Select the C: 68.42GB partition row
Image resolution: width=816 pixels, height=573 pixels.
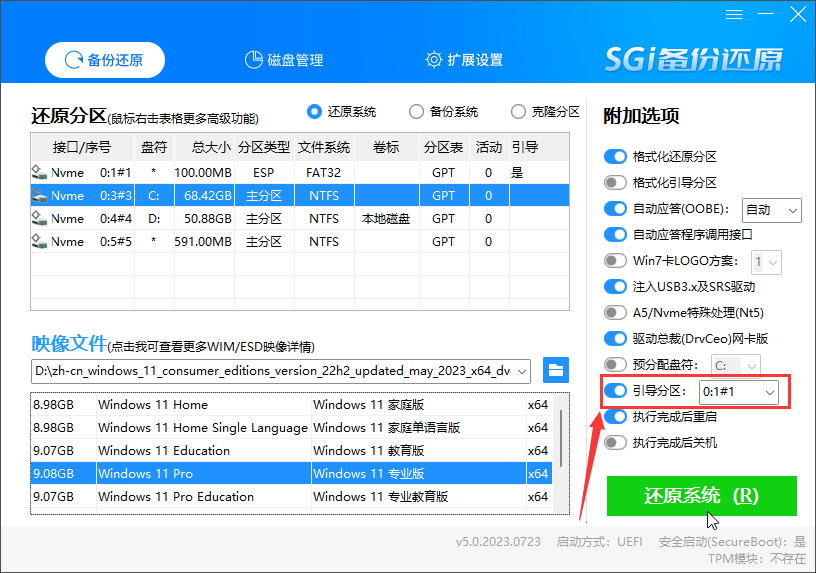[300, 196]
